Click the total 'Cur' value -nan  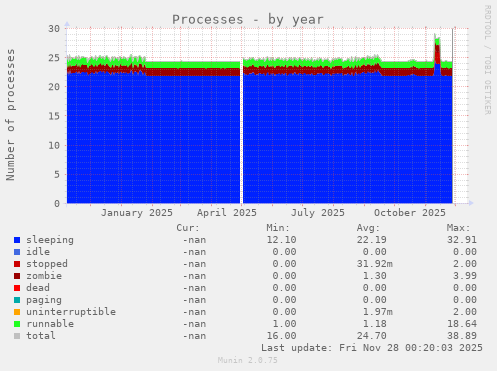194,336
